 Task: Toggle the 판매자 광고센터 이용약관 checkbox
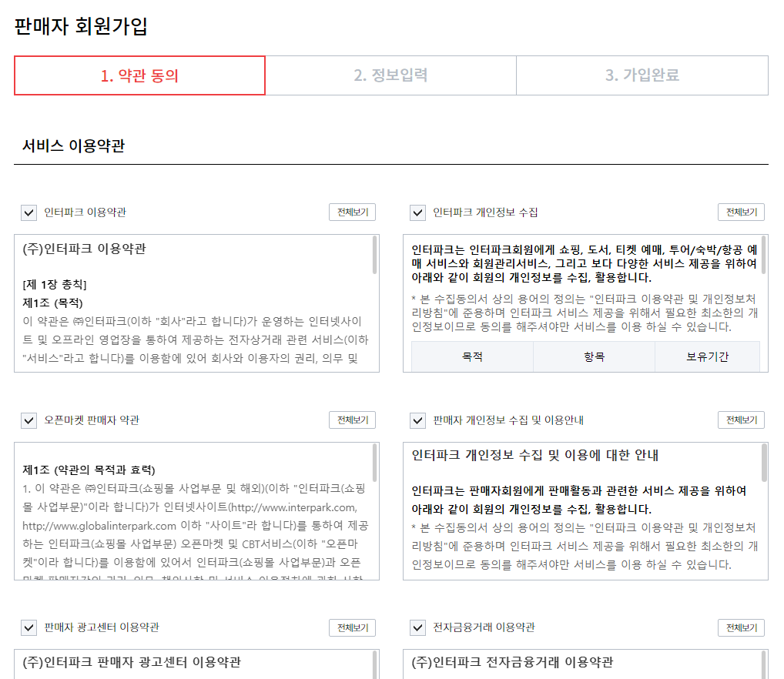(x=29, y=628)
